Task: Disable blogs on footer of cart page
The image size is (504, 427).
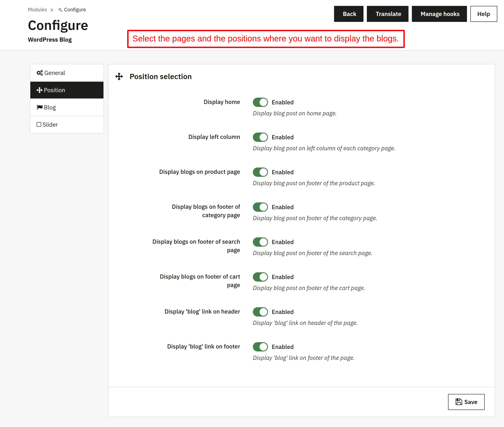Action: point(260,277)
